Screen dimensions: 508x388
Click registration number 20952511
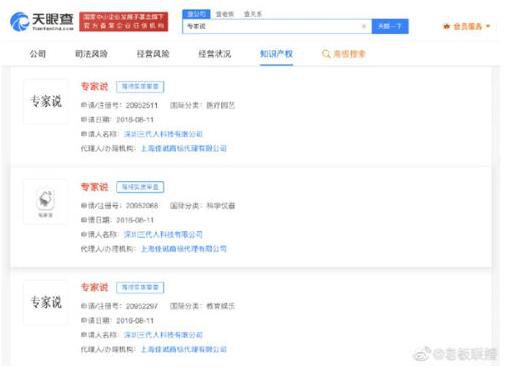(142, 105)
